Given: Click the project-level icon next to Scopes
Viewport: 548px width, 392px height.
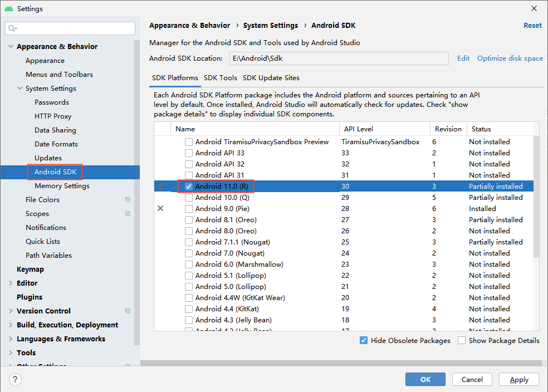Looking at the screenshot, I should pyautogui.click(x=128, y=214).
